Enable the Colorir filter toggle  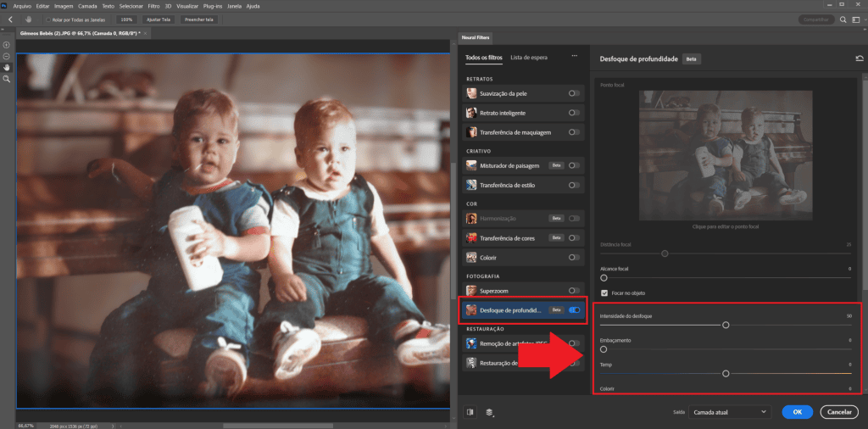tap(574, 258)
